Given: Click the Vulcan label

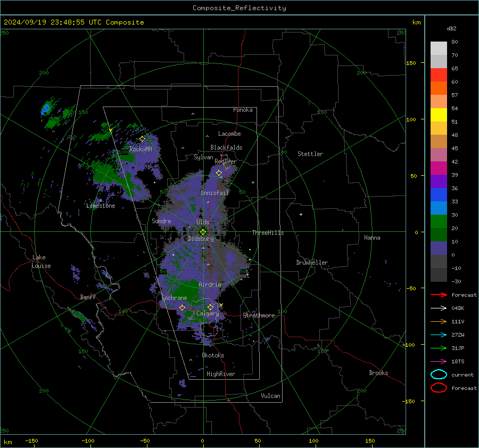Looking at the screenshot, I should click(271, 396).
